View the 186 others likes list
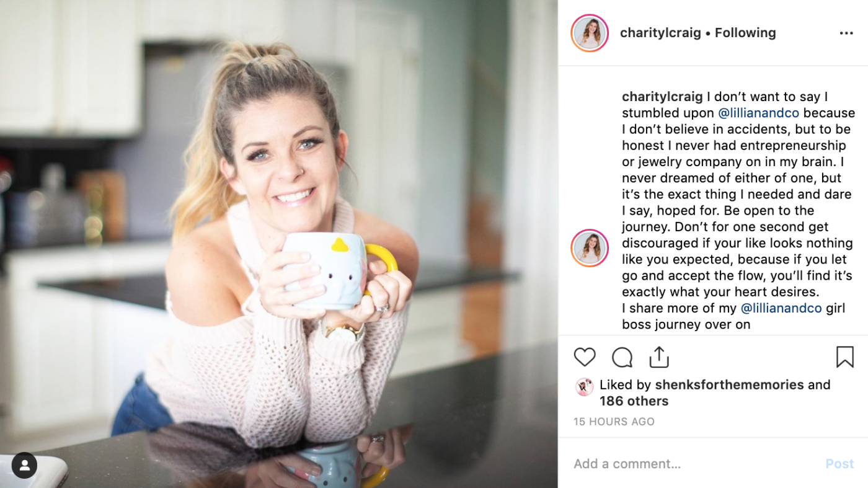Viewport: 868px width, 488px height. point(634,401)
